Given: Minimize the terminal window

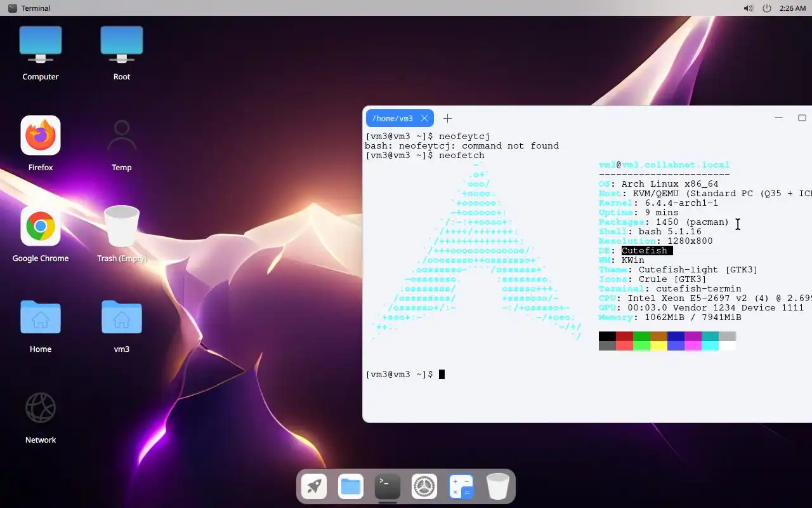Looking at the screenshot, I should 779,118.
